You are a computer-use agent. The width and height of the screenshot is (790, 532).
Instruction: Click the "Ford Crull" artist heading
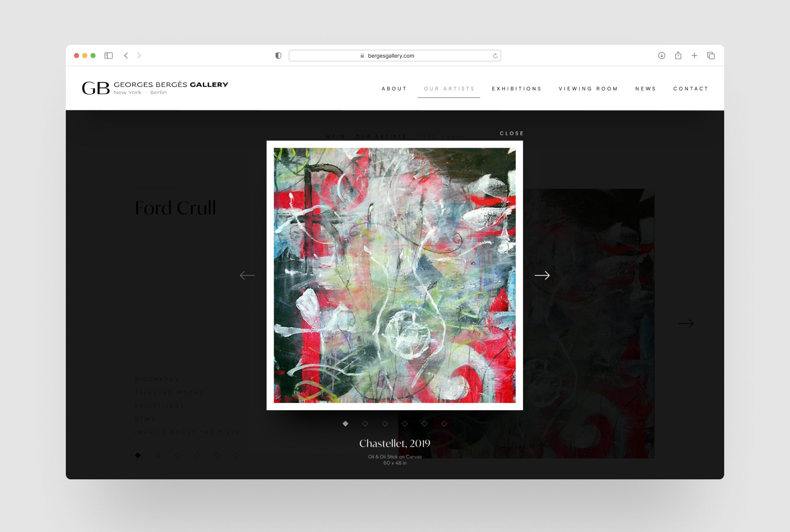click(175, 208)
